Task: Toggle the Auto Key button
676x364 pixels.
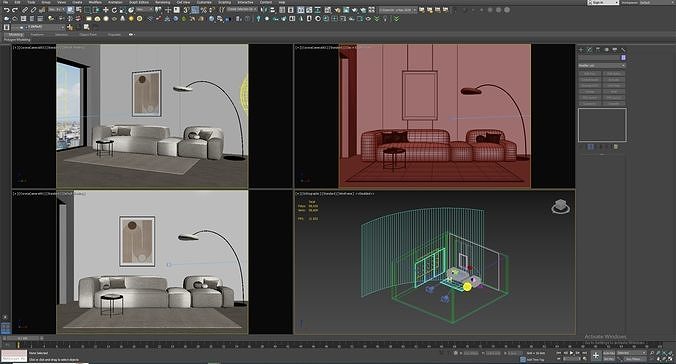Action: pos(609,353)
